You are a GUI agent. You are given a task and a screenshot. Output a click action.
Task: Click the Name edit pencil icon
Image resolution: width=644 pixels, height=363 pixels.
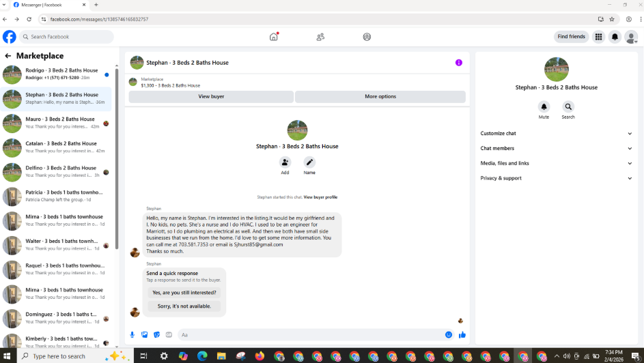tap(309, 162)
